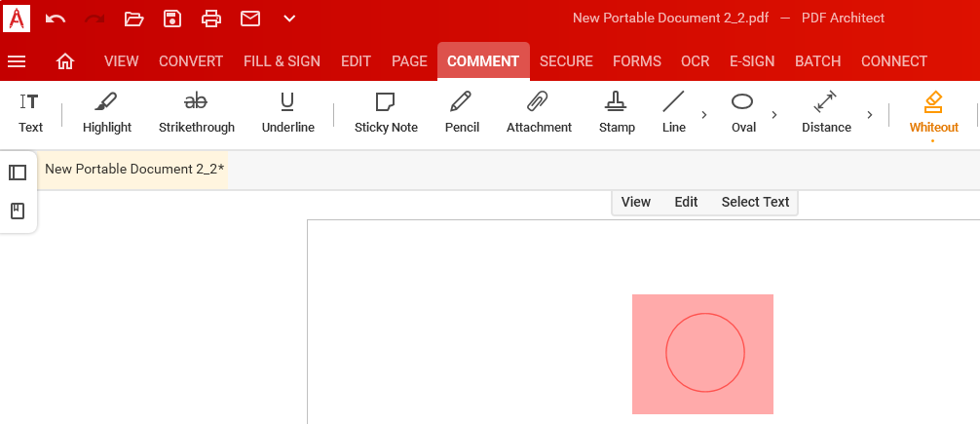This screenshot has width=980, height=424.
Task: Open the OCR tab
Action: [x=695, y=61]
